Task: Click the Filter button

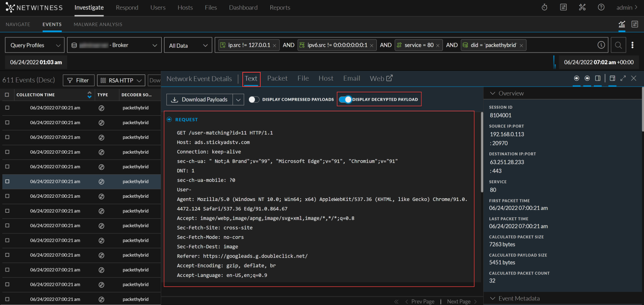Action: point(78,80)
